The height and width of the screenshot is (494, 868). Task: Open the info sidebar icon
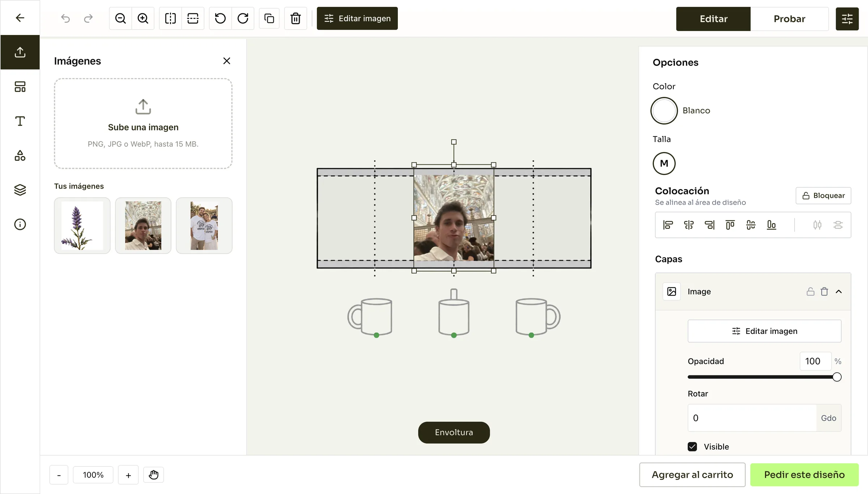(x=20, y=224)
